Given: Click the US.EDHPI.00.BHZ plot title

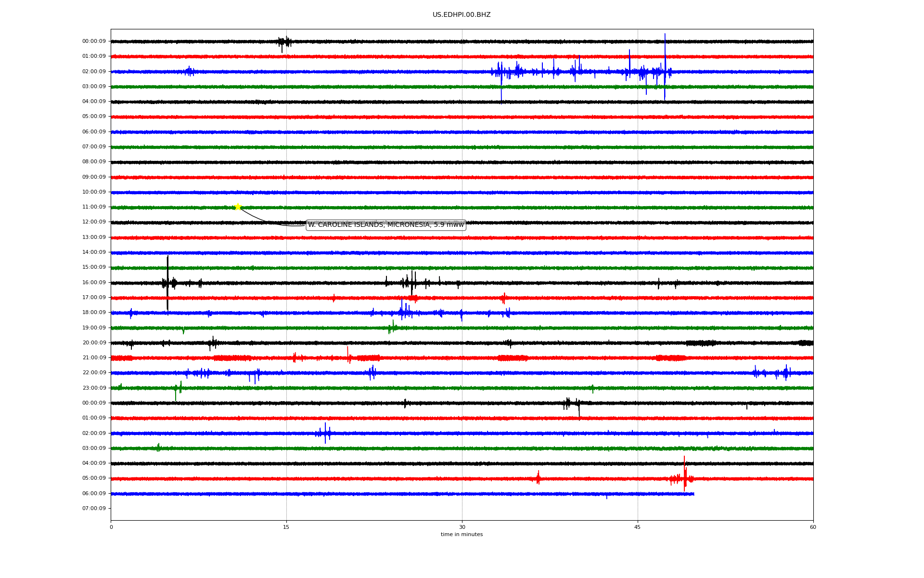Looking at the screenshot, I should (462, 15).
